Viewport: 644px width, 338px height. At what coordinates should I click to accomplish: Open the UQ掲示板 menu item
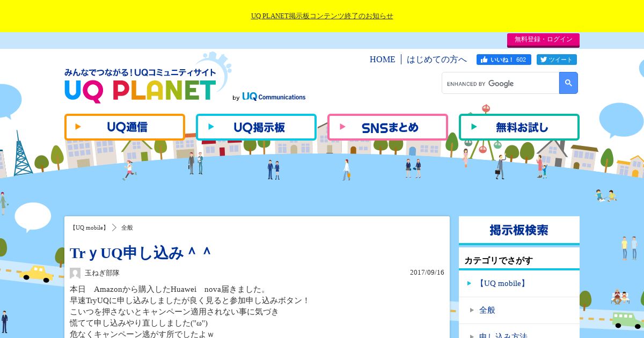256,127
